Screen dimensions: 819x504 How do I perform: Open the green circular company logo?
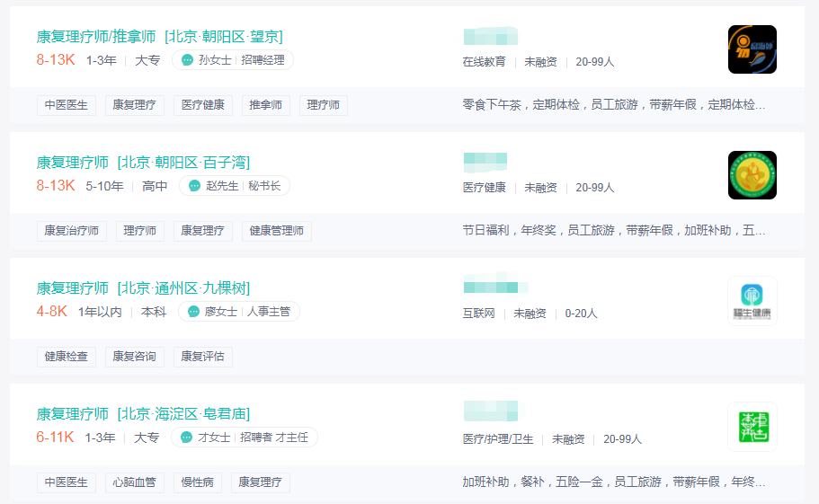point(752,175)
